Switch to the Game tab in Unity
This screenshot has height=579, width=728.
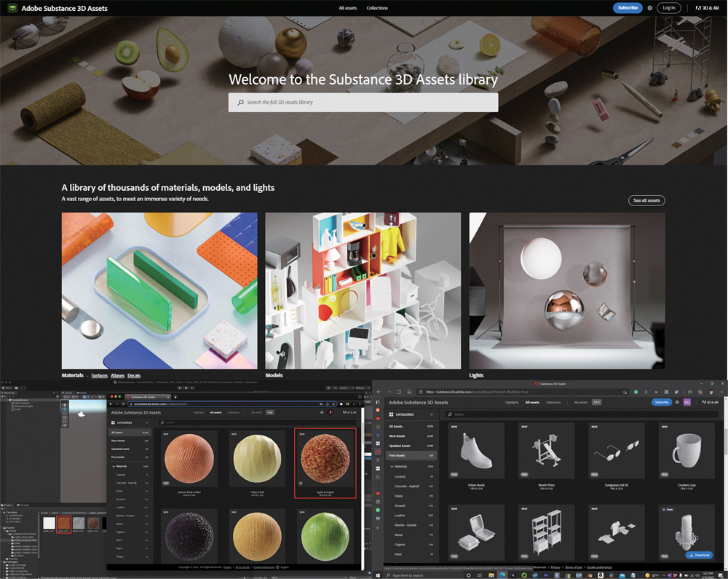click(83, 393)
